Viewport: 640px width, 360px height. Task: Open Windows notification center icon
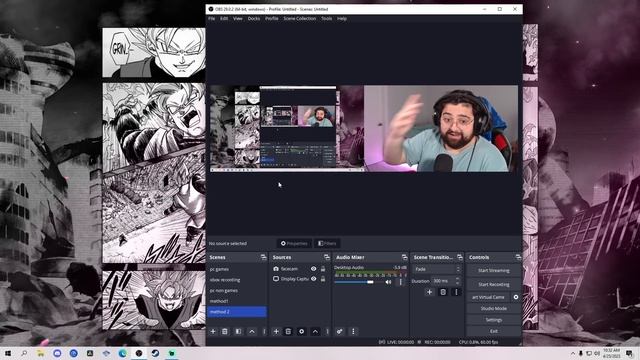[x=629, y=353]
